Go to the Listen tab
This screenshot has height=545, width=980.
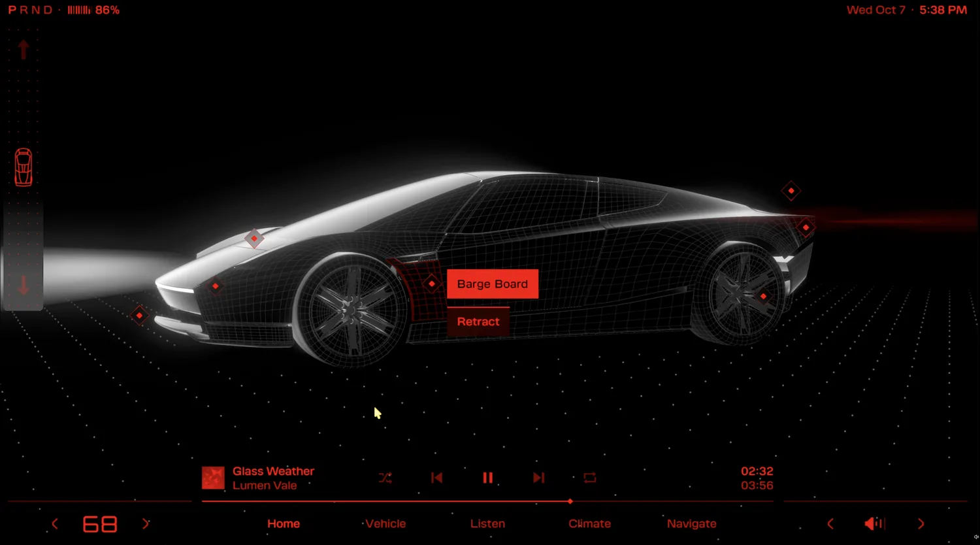tap(487, 523)
